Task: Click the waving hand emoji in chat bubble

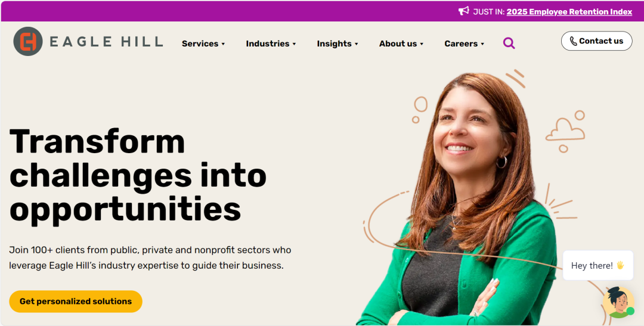Action: tap(620, 266)
